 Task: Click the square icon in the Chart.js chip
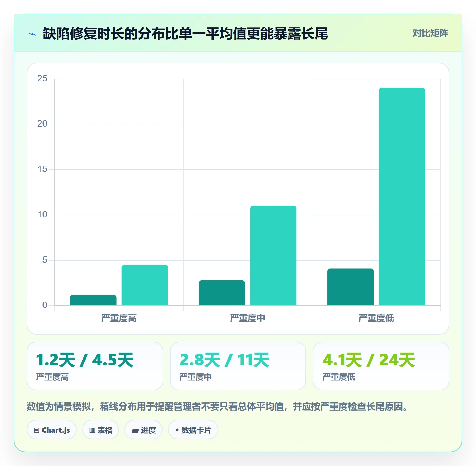click(37, 430)
